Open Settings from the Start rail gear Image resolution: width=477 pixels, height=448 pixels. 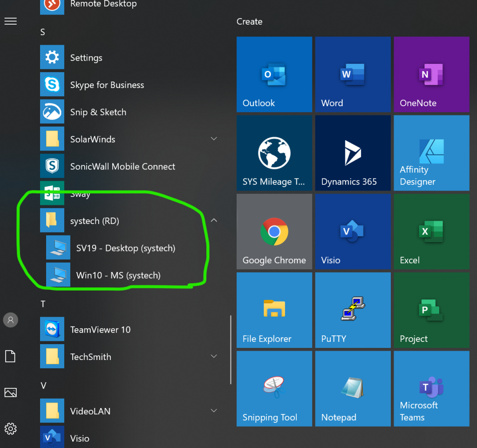point(11,429)
